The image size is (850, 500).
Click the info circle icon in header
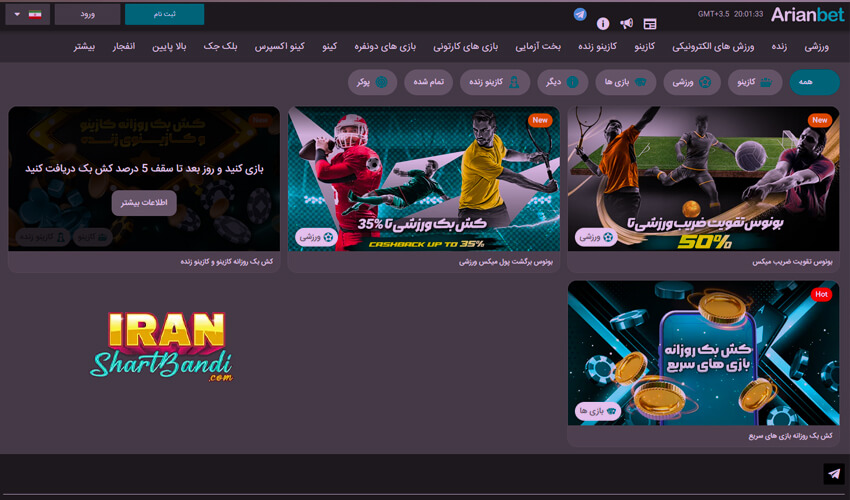pyautogui.click(x=603, y=23)
